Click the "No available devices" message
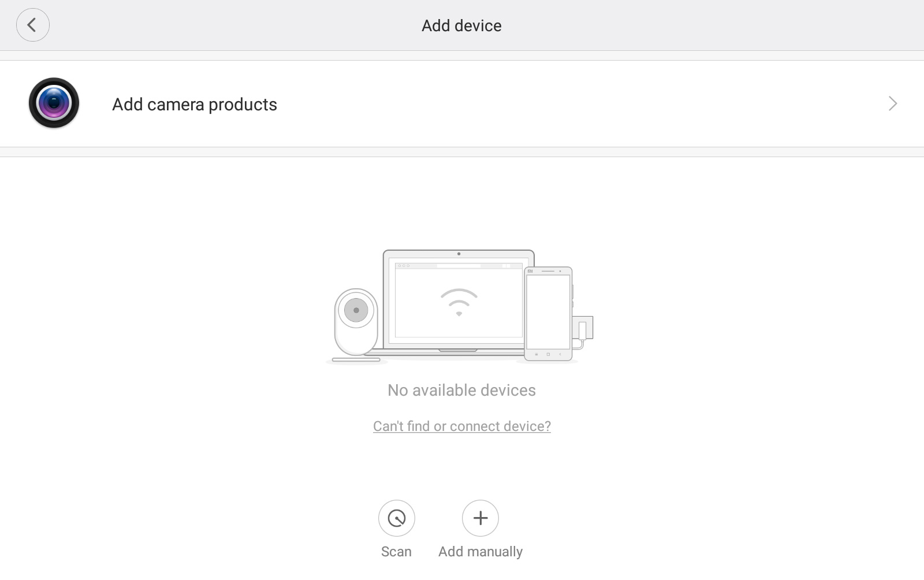Viewport: 924px width, 580px height. [461, 391]
